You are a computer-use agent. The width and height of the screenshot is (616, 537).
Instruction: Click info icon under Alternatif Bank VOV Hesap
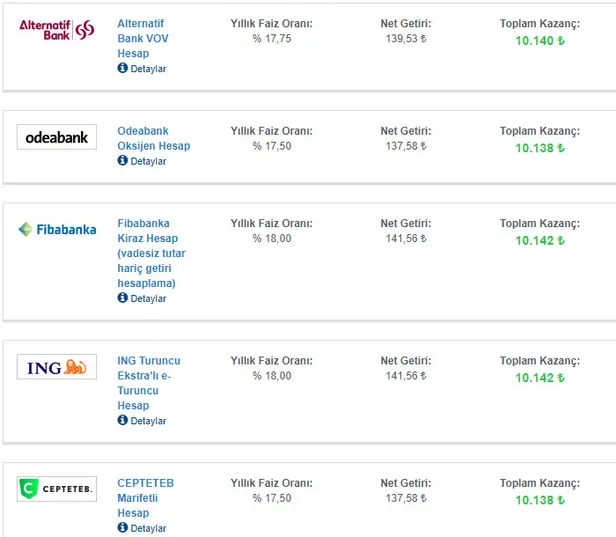coord(123,69)
